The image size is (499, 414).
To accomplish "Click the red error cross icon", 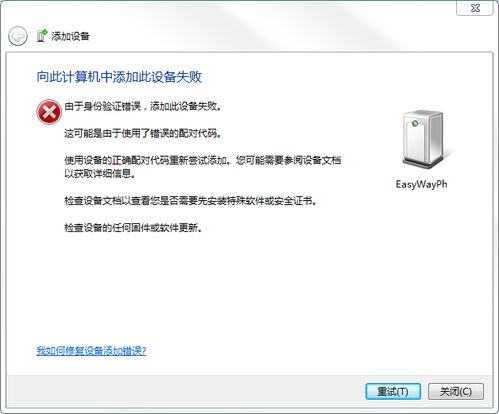I will (x=49, y=112).
